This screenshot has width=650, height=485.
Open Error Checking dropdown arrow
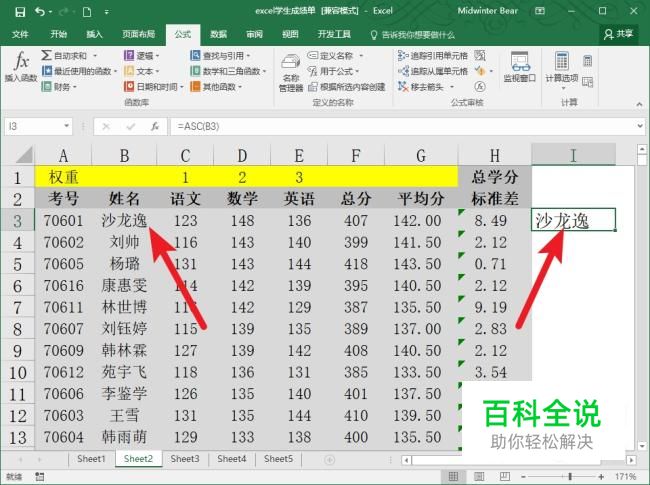pyautogui.click(x=491, y=71)
